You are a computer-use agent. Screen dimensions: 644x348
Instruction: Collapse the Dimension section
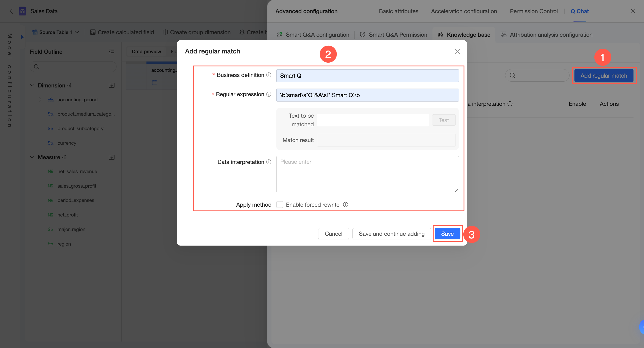[32, 85]
